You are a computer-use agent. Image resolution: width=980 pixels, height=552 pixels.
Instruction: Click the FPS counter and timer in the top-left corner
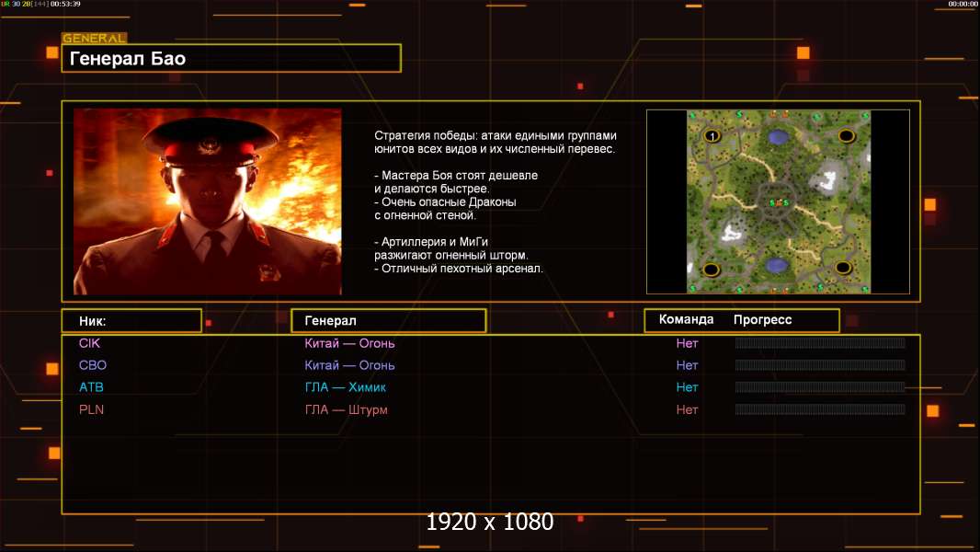(x=40, y=4)
